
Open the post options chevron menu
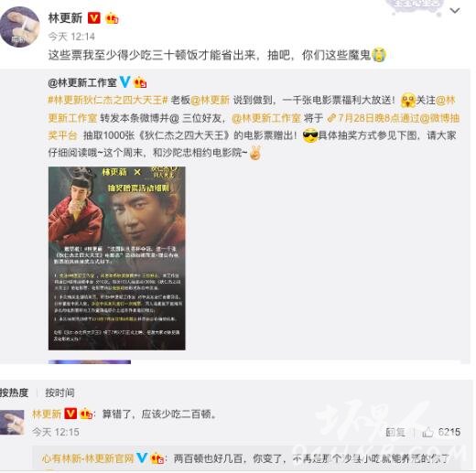tap(455, 11)
